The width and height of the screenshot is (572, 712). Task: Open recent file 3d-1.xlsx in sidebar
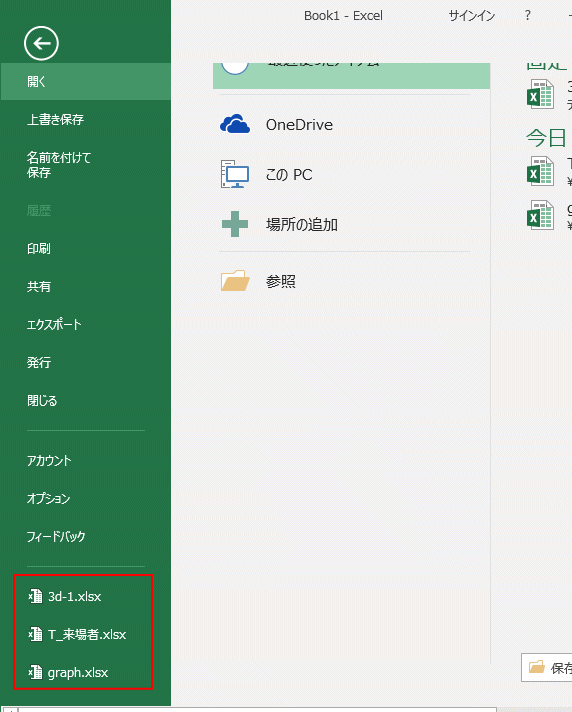[74, 596]
